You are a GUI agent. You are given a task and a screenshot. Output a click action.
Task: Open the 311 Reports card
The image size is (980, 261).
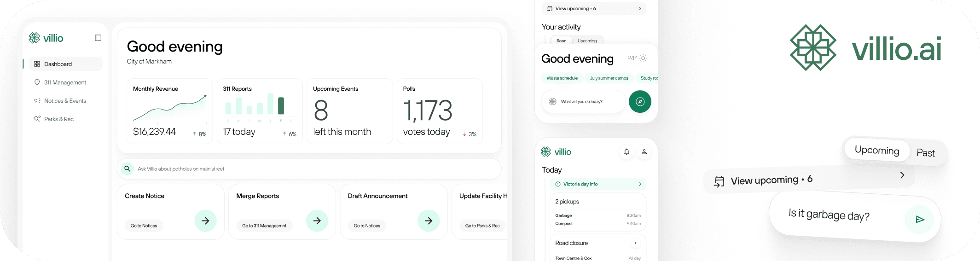coord(260,111)
